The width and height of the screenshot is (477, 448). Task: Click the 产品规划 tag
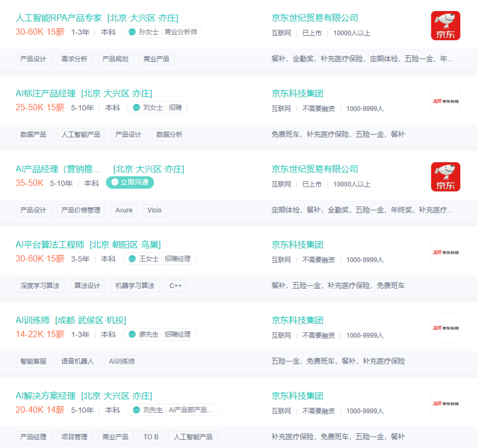click(x=115, y=59)
